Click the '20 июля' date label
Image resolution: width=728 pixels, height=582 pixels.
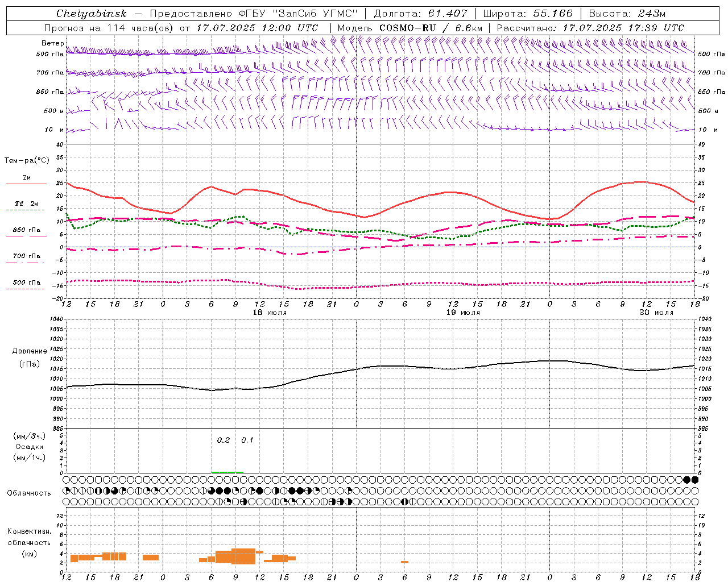click(x=656, y=313)
